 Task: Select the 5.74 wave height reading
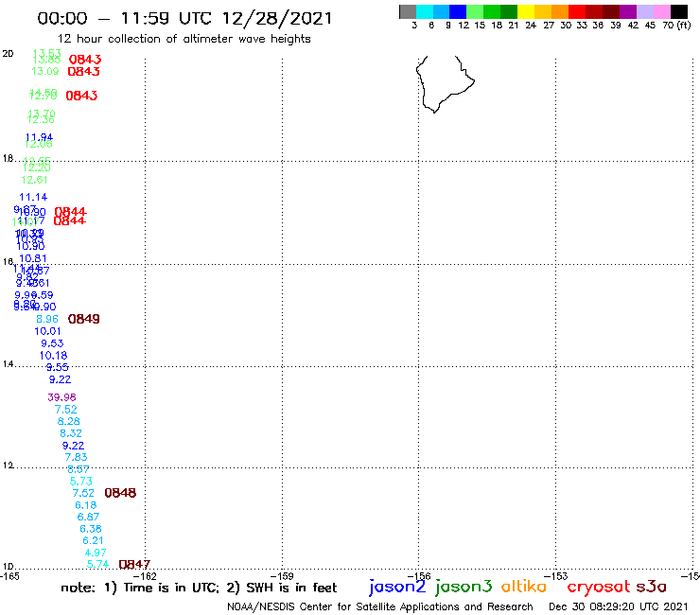97,564
